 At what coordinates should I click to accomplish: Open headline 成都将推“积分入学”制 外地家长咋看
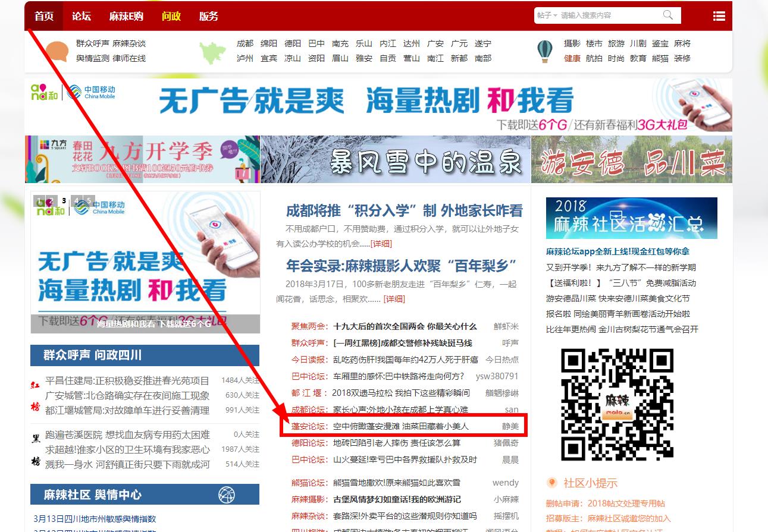[x=404, y=210]
